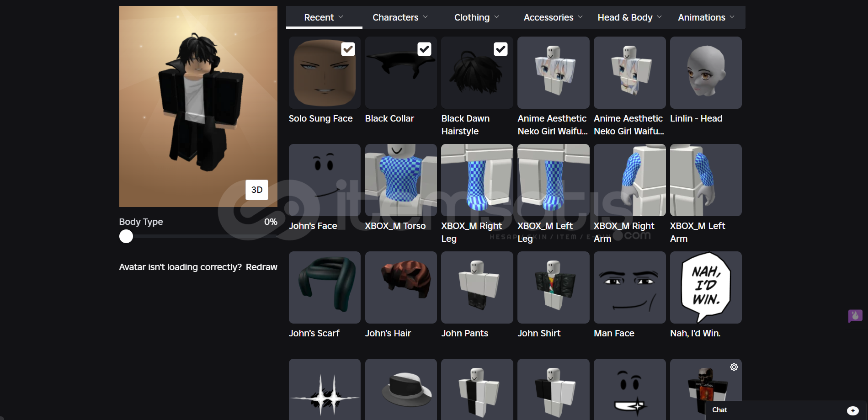Equip the XBOX_M Right Leg item

477,180
